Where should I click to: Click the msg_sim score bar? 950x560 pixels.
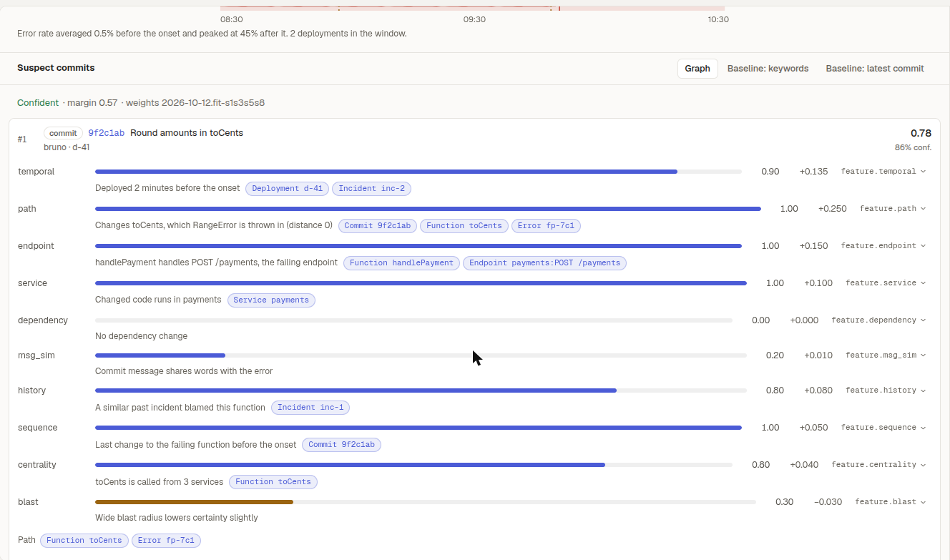coord(421,355)
